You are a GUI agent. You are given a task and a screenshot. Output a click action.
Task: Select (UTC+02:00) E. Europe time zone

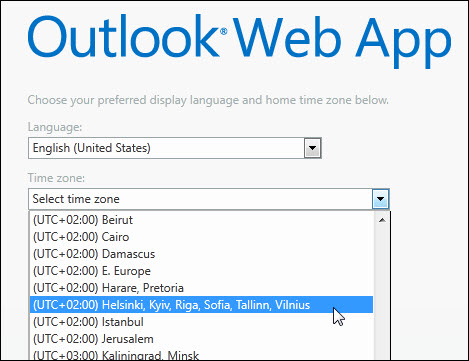click(x=201, y=271)
